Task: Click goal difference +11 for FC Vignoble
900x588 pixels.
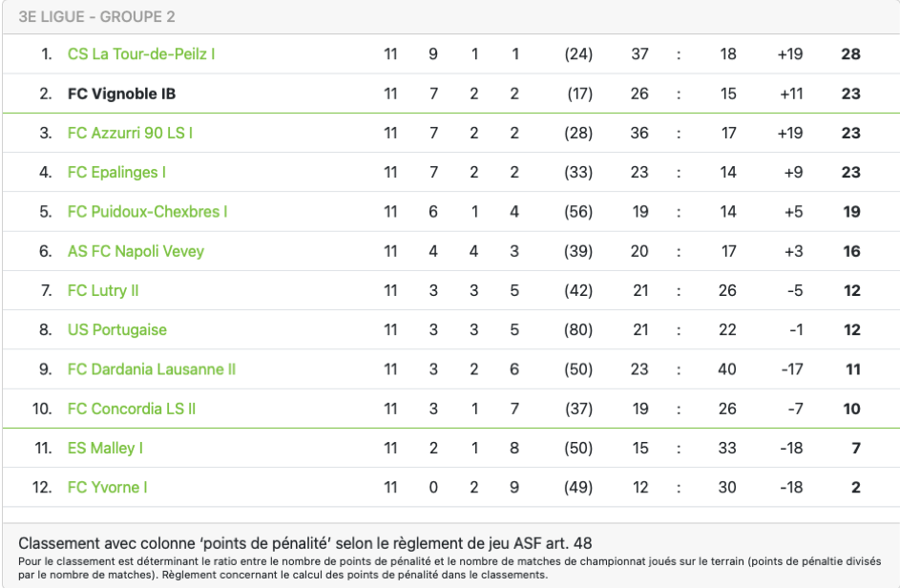Action: (x=791, y=94)
